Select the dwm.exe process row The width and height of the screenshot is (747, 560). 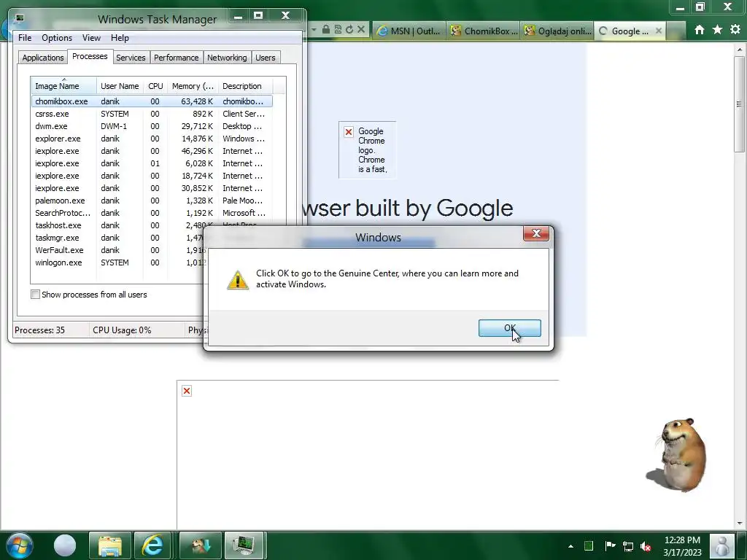click(x=152, y=126)
